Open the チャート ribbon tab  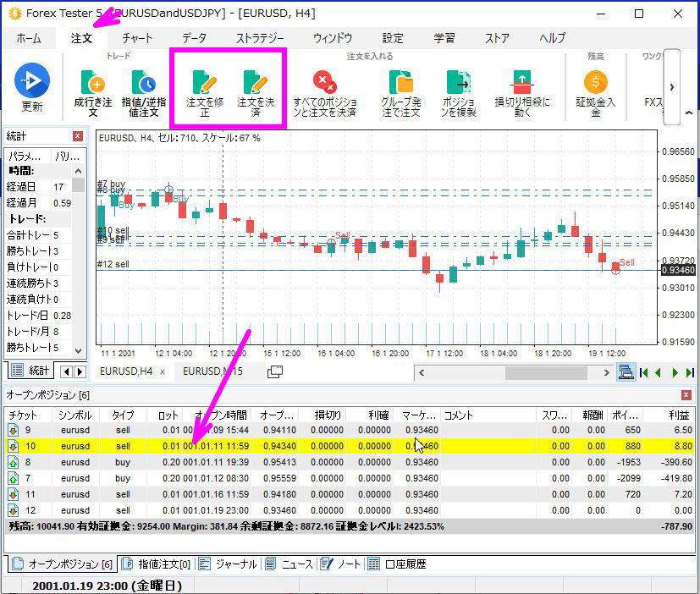click(x=137, y=38)
